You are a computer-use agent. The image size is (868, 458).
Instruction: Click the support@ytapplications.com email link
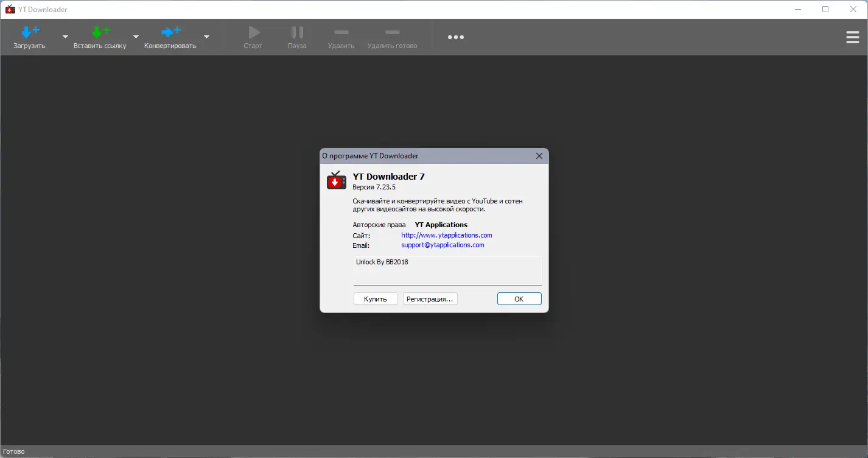point(443,245)
